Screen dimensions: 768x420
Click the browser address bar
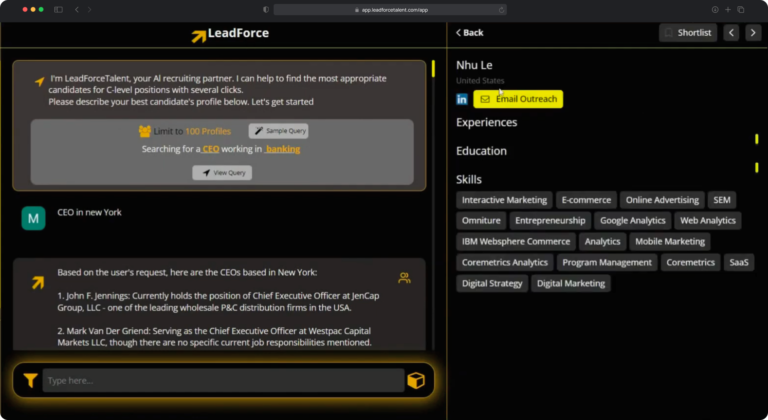390,10
